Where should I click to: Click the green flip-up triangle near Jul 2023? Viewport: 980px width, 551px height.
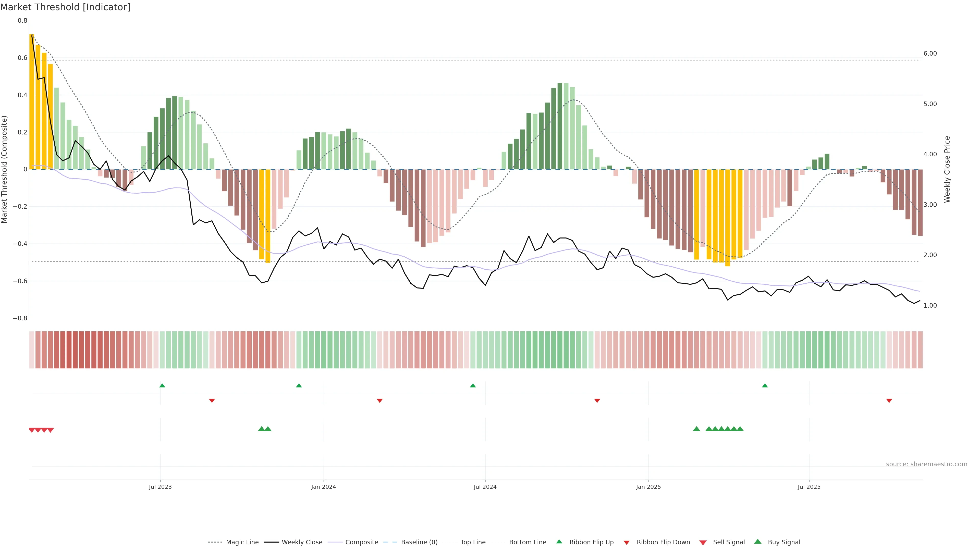pos(162,386)
